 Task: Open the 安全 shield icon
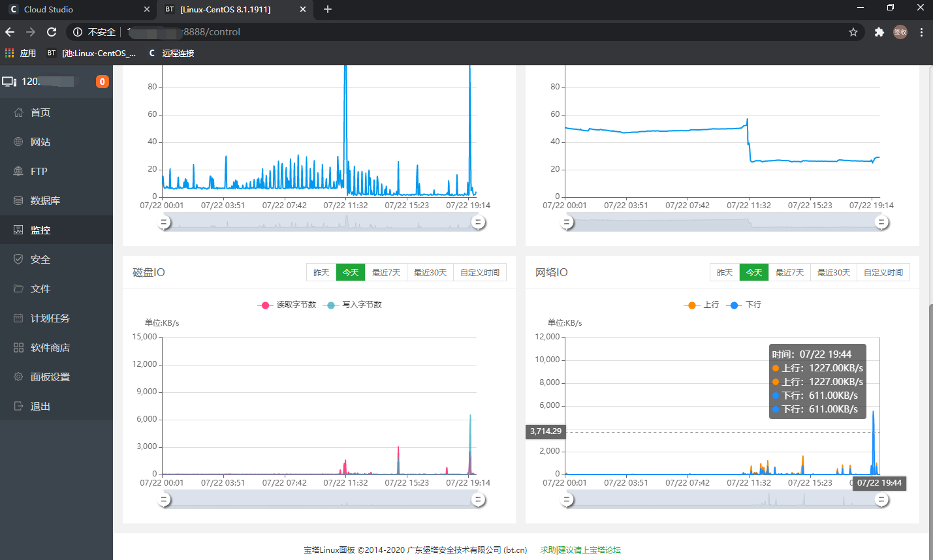[x=18, y=259]
